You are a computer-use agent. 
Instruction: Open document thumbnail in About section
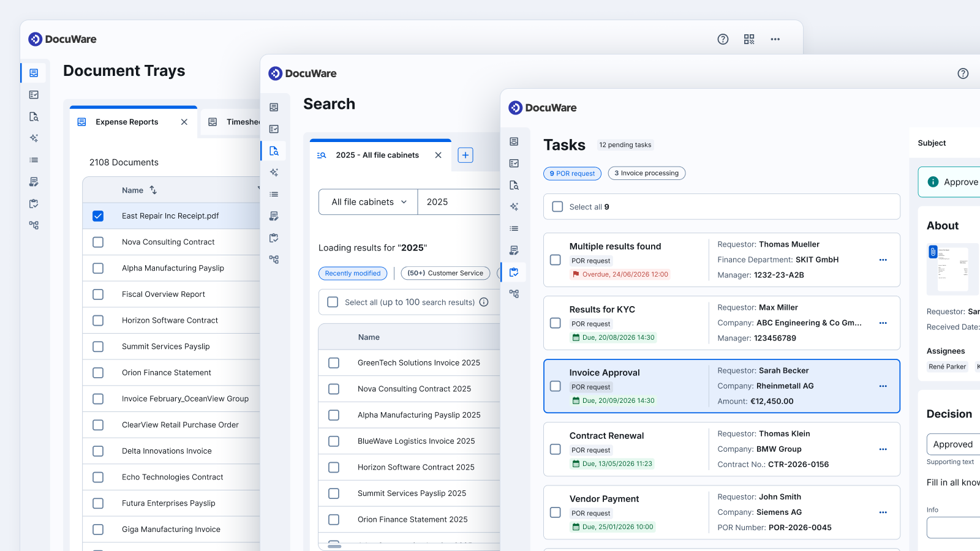tap(953, 269)
